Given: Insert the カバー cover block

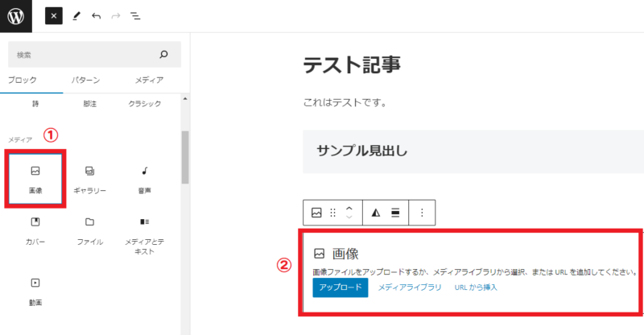Looking at the screenshot, I should coord(35,230).
